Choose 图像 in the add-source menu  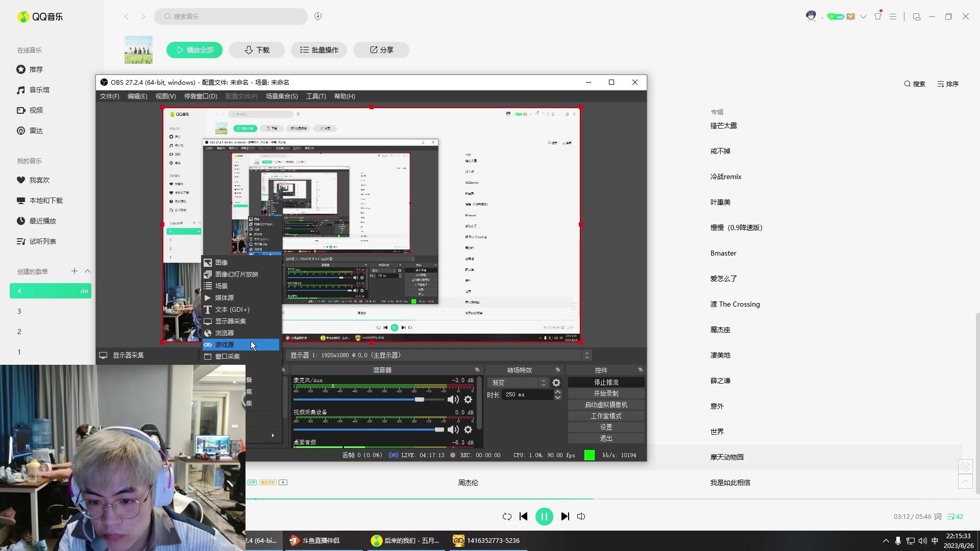(x=241, y=262)
